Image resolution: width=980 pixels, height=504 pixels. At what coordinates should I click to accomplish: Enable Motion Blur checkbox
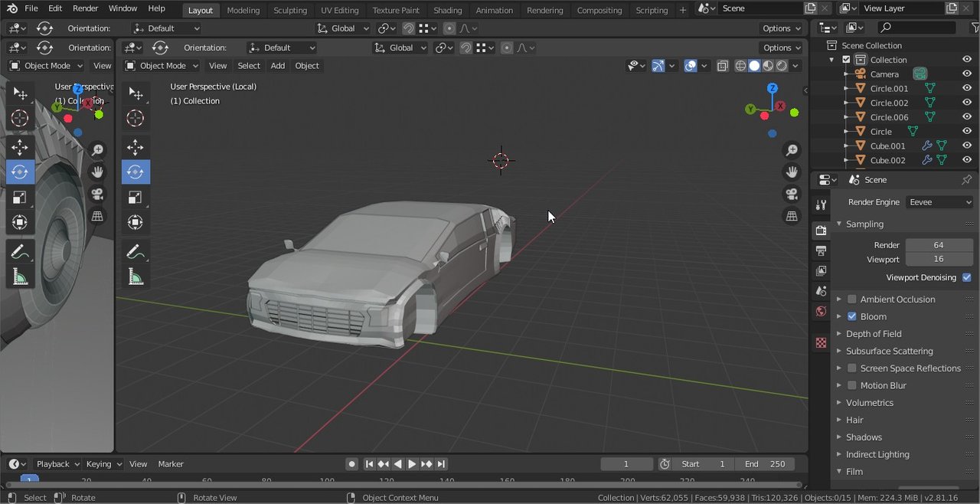(x=851, y=385)
